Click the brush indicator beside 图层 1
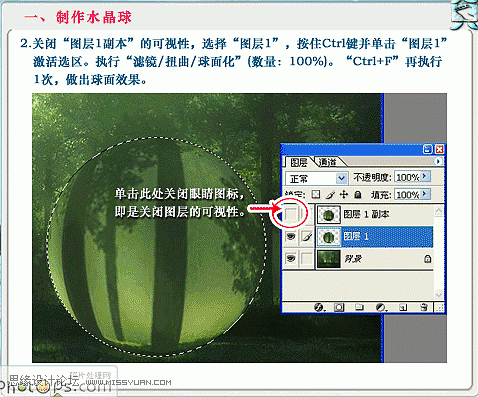Image resolution: width=478 pixels, height=397 pixels. pyautogui.click(x=307, y=237)
